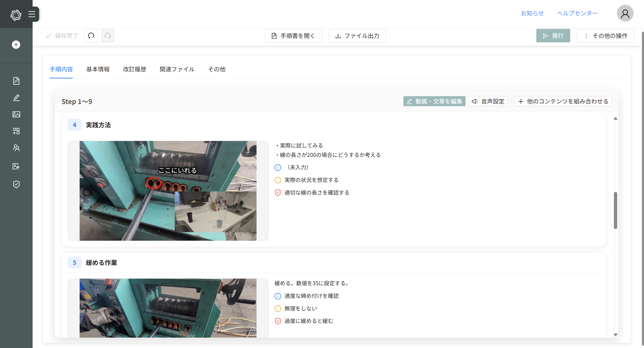644x348 pixels.
Task: Open step 4 実践方法 video thumbnail
Action: (x=168, y=191)
